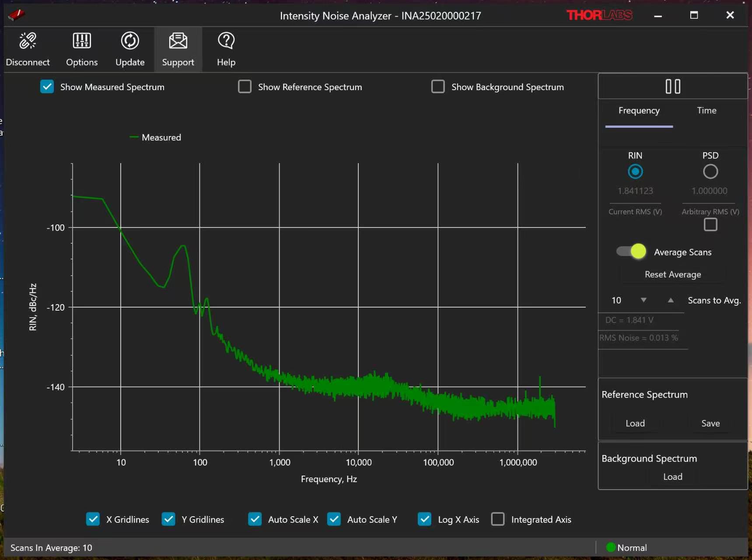Click the RMS Noise = 0.013 % readout

(x=639, y=338)
